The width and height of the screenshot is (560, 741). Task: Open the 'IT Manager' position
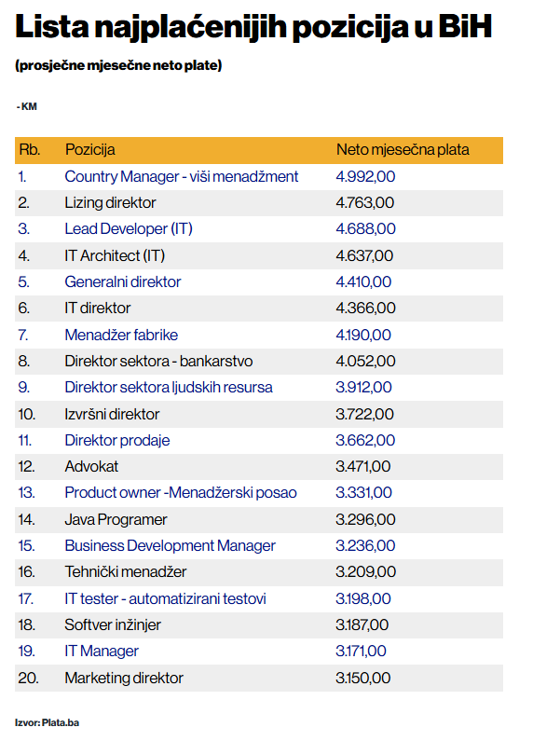pyautogui.click(x=102, y=651)
